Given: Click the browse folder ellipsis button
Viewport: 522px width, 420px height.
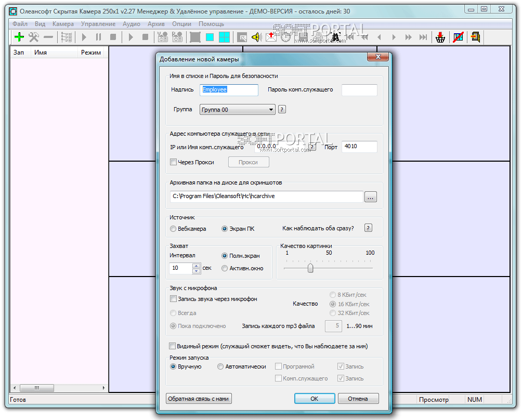Looking at the screenshot, I should [371, 196].
